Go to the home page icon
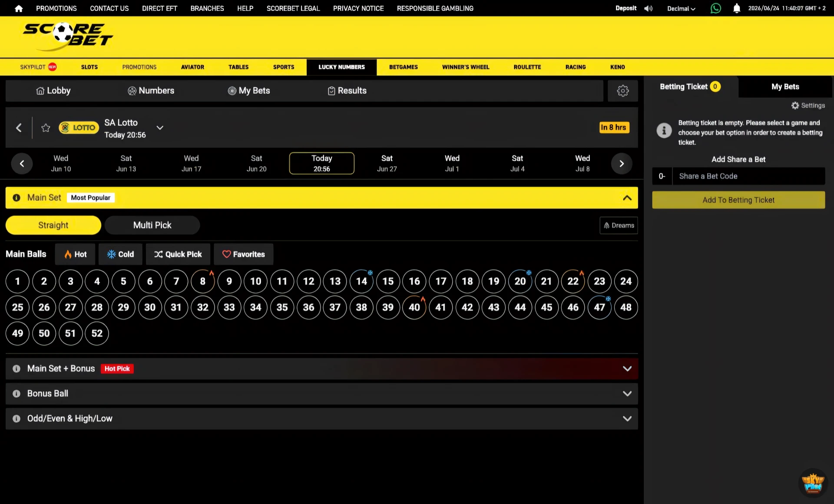The height and width of the screenshot is (504, 834). point(18,8)
